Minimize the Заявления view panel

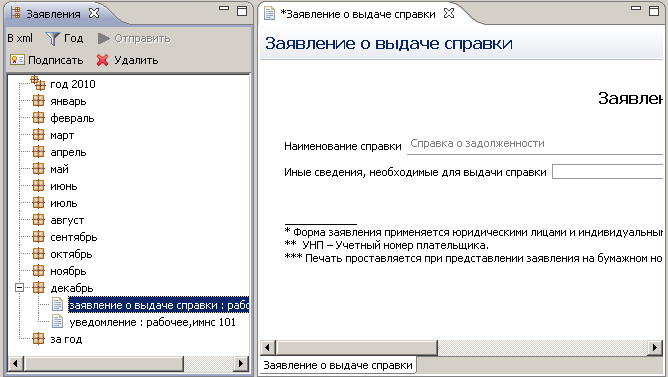[224, 9]
